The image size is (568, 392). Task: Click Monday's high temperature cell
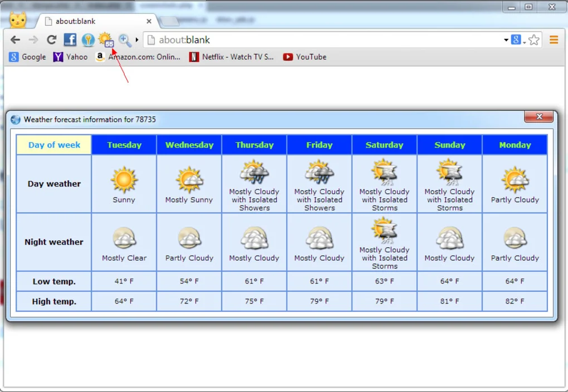point(514,301)
